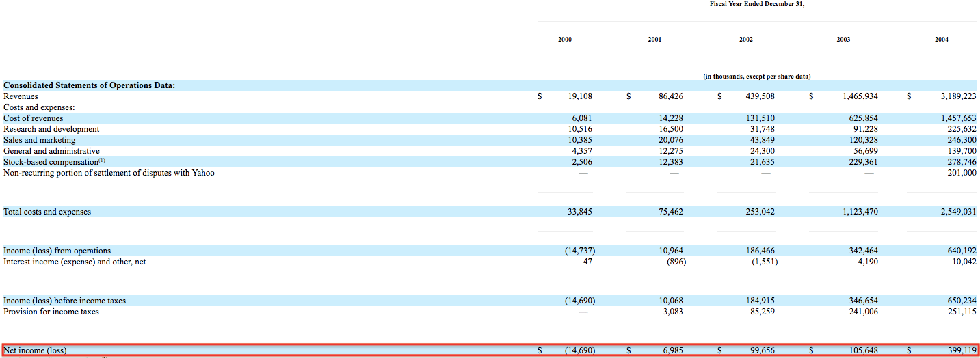Screen dimensions: 980x358
Task: Click the 2002 column year header
Action: 746,40
